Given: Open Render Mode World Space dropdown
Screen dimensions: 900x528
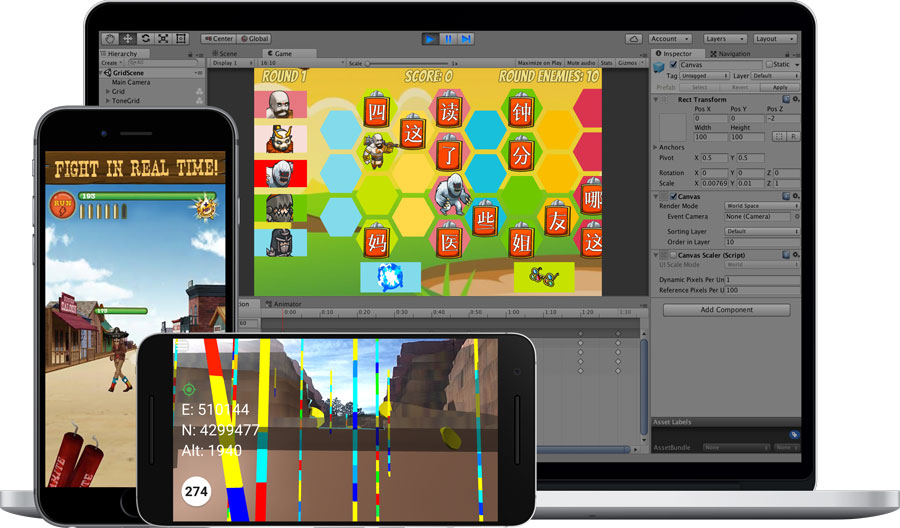Looking at the screenshot, I should point(762,205).
